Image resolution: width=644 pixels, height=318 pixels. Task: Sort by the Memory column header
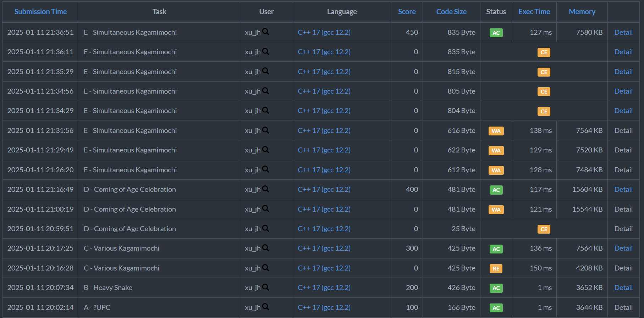(x=582, y=12)
